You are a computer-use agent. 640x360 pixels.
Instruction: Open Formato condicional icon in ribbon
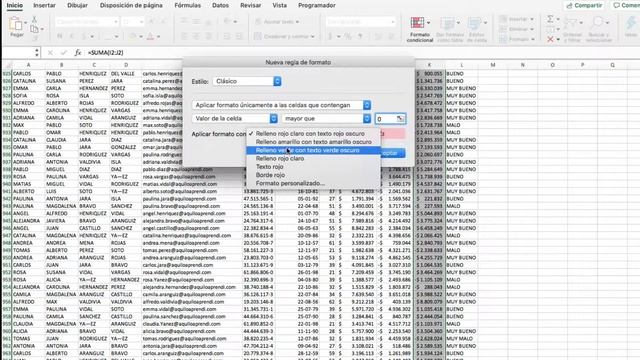coord(417,23)
